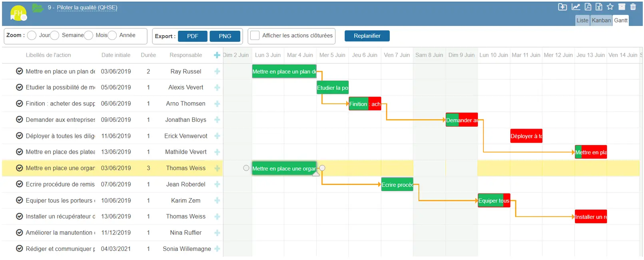Screen dimensions: 644x260
Task: Select the Jour zoom radio button
Action: pos(32,36)
